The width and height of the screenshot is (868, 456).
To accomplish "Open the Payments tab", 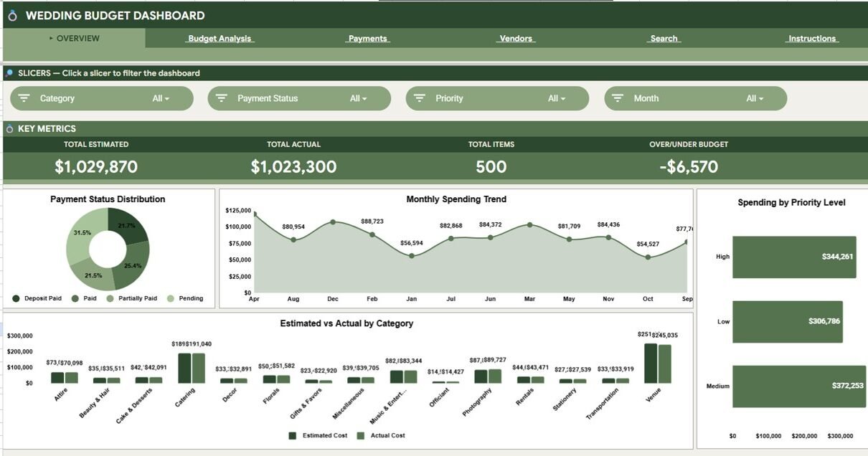I will point(367,39).
